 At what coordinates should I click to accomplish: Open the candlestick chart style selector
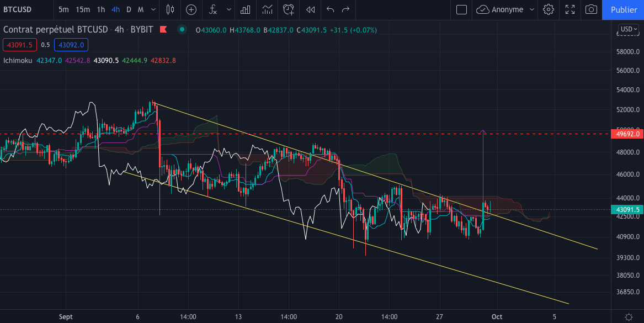(169, 9)
